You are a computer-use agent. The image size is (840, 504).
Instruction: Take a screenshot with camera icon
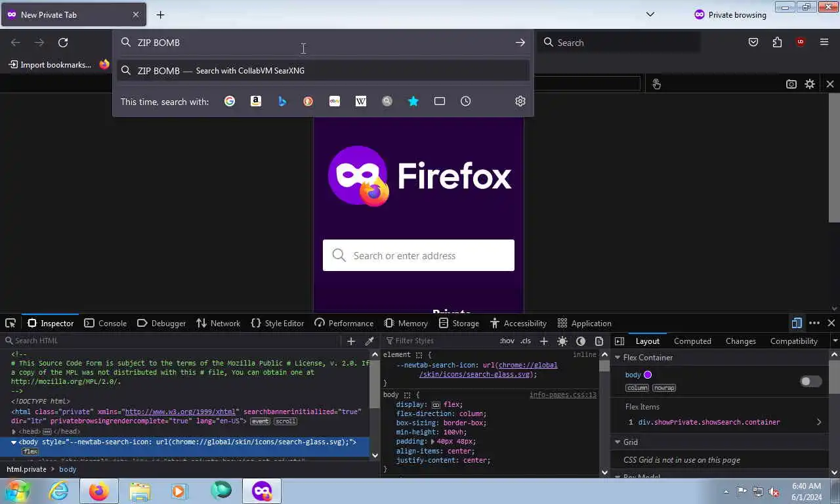pyautogui.click(x=791, y=84)
